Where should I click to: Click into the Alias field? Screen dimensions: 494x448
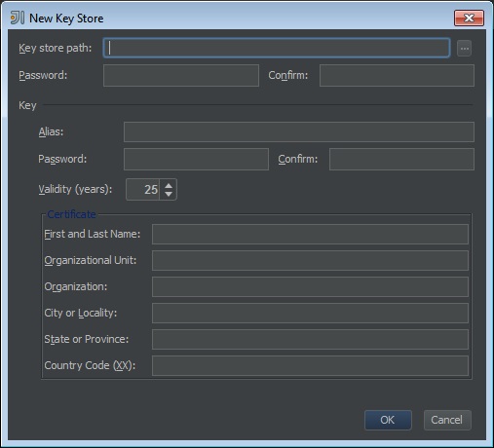click(299, 131)
